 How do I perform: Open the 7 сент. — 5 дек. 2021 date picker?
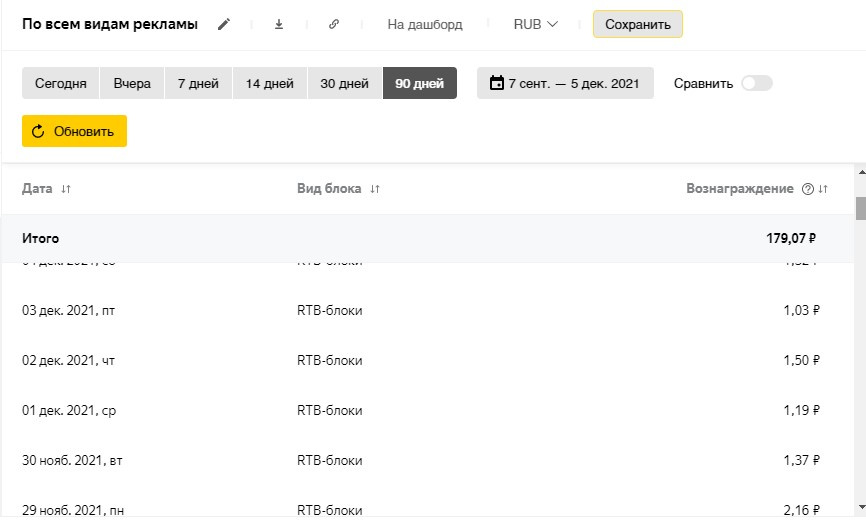[565, 84]
